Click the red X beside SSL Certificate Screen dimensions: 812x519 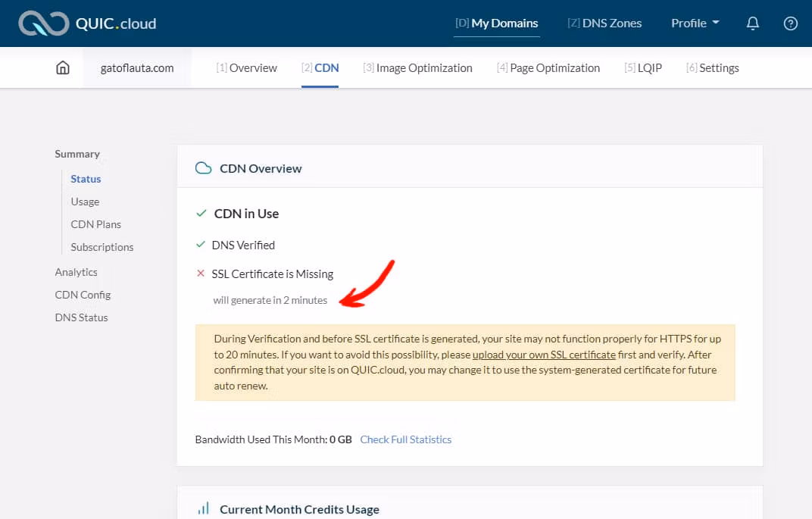click(201, 273)
